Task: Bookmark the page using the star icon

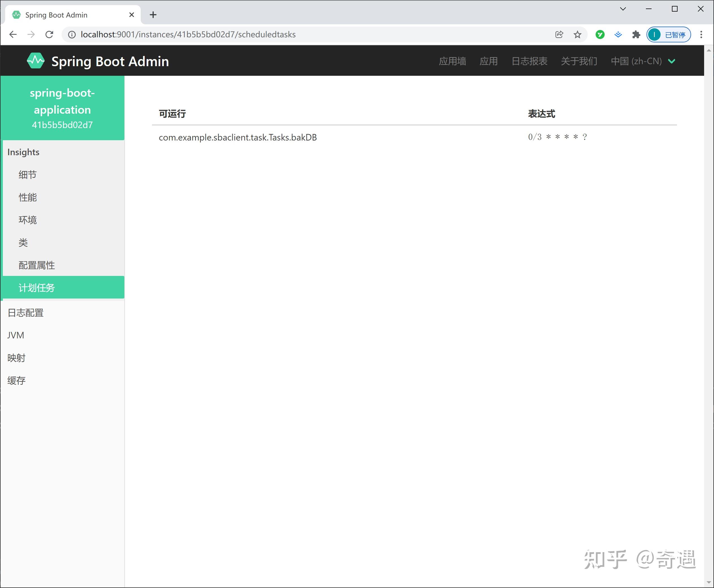Action: 578,34
